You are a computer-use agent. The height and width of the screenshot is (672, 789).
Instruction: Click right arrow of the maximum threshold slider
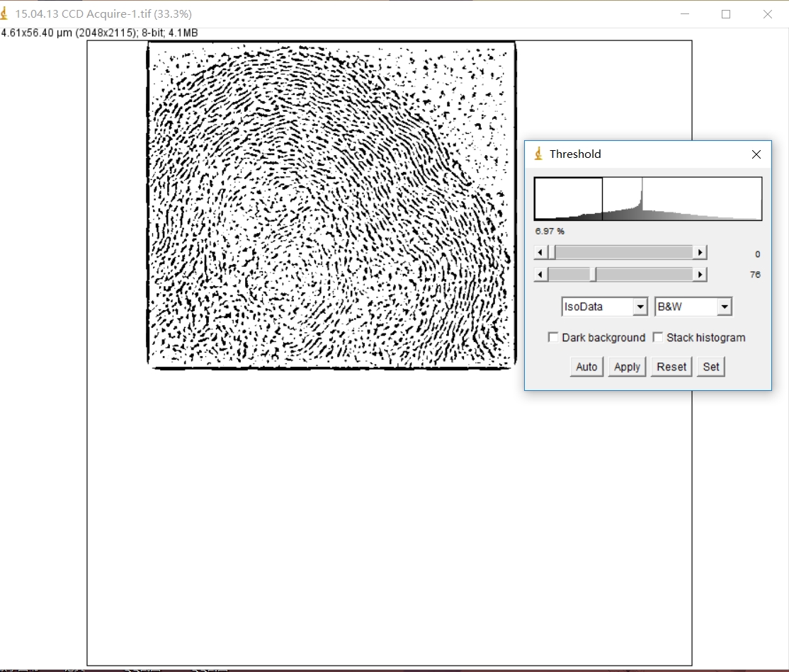coord(700,275)
